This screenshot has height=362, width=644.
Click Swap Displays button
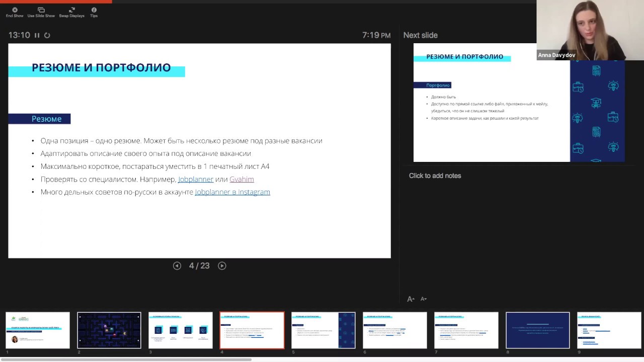click(71, 13)
